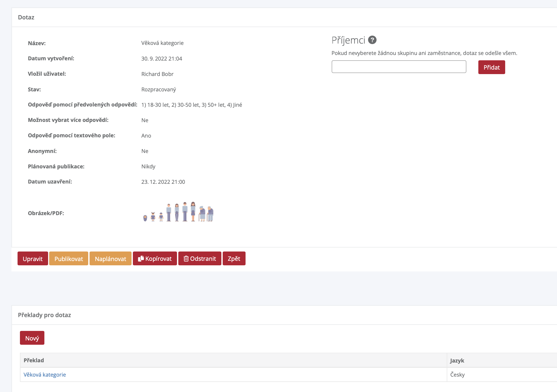Click the trash icon in Odstranit button
557x392 pixels.
(186, 258)
